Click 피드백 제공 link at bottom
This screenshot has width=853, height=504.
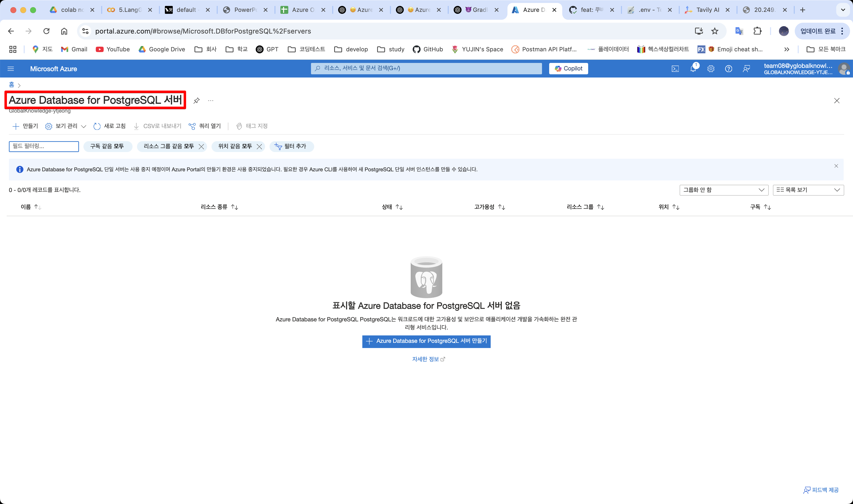pyautogui.click(x=821, y=490)
